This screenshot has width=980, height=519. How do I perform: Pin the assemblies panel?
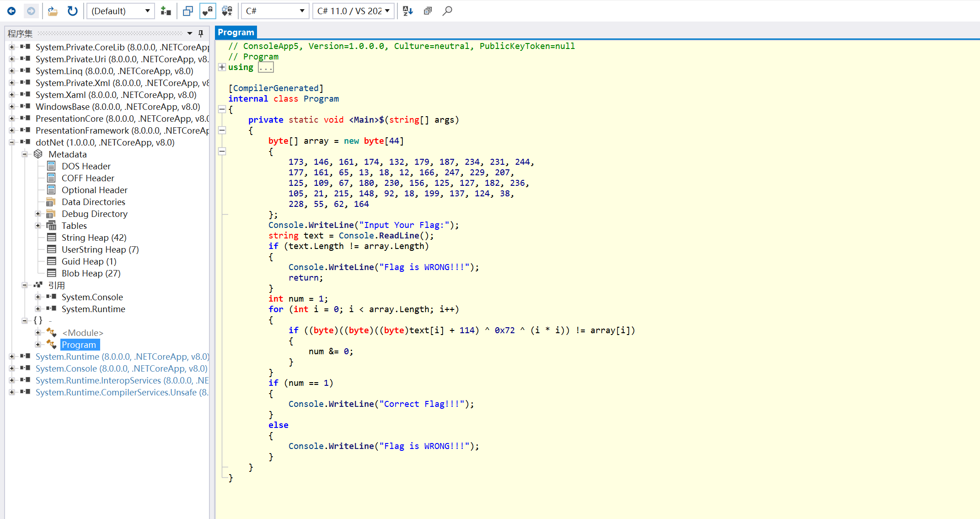coord(201,33)
